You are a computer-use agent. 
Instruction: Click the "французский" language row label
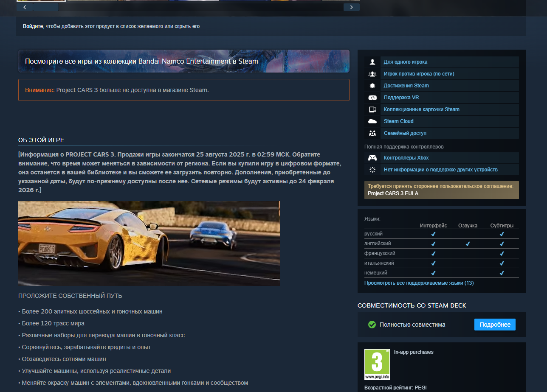(380, 253)
